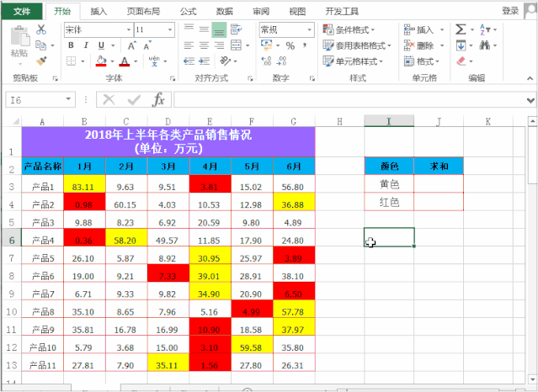Align text left
This screenshot has width=538, height=392.
[x=189, y=45]
